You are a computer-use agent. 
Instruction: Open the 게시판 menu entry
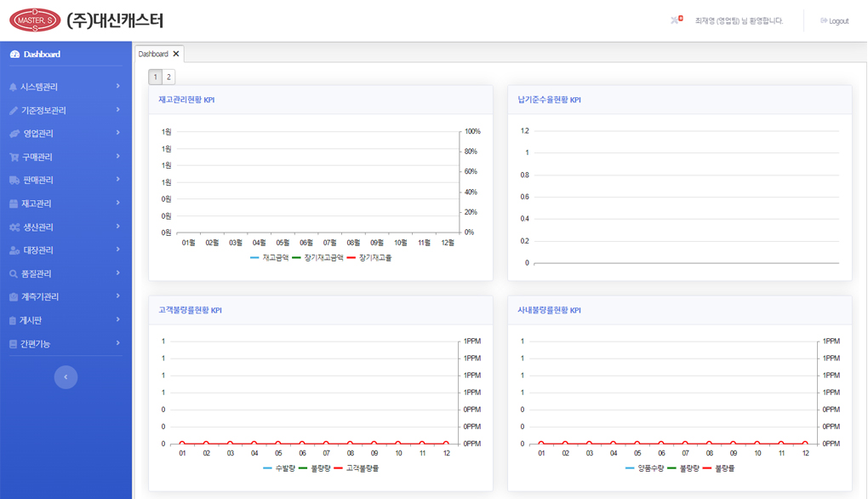(31, 321)
